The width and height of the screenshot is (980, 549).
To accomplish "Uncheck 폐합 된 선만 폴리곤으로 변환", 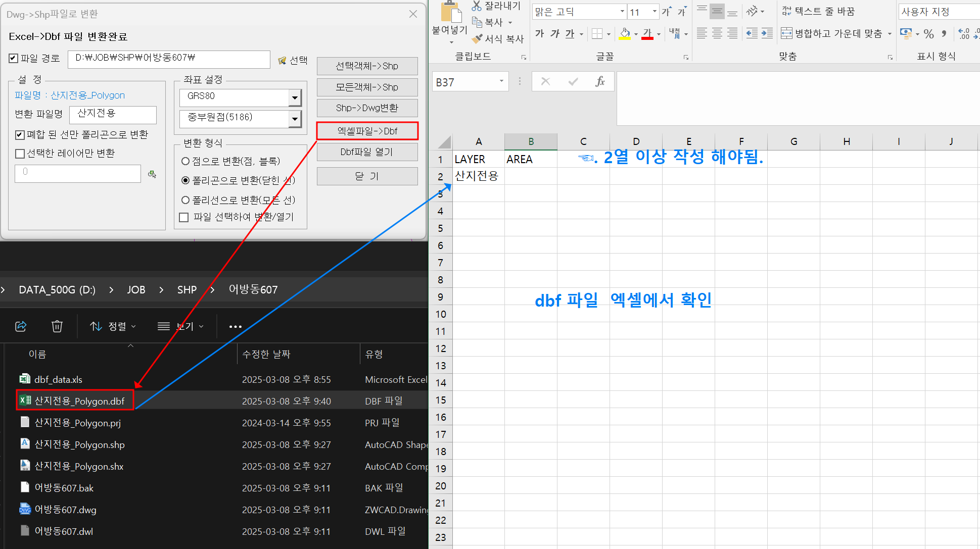I will 20,135.
